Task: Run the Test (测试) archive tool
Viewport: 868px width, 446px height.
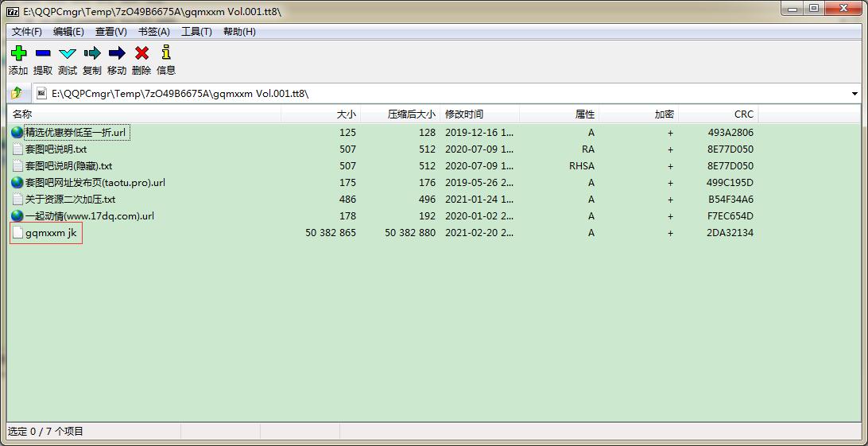Action: pos(68,53)
